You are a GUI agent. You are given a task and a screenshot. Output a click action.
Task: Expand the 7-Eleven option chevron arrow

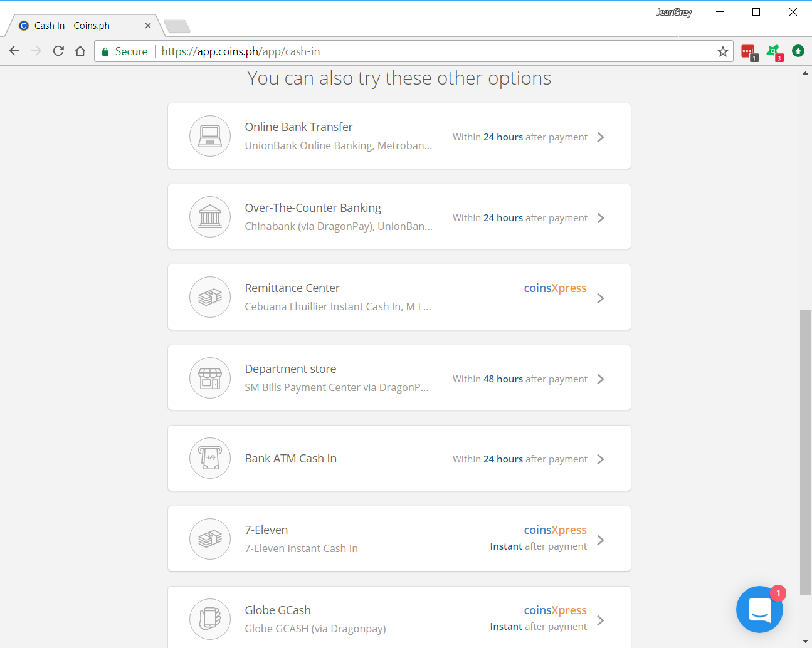click(601, 540)
